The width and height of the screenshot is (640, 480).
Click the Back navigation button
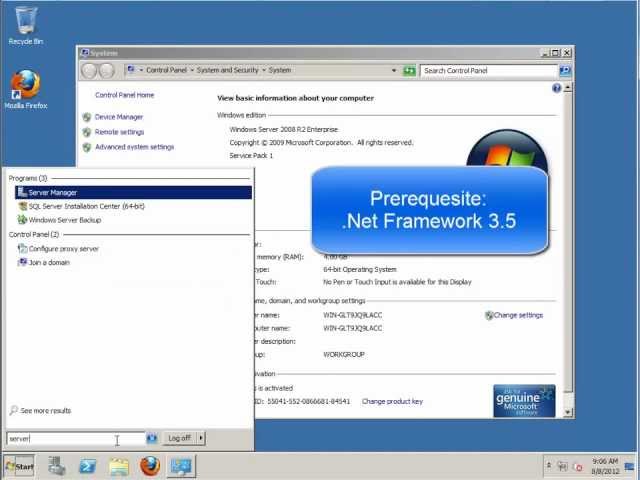pyautogui.click(x=89, y=71)
